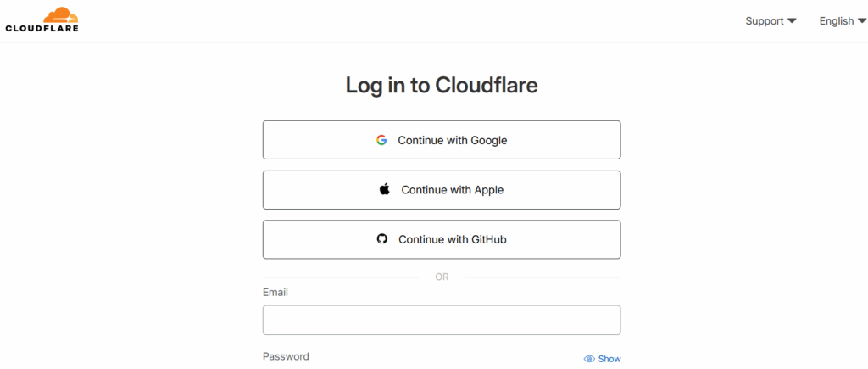Screen dimensions: 868x369
Task: Click the OR divider text
Action: 442,277
